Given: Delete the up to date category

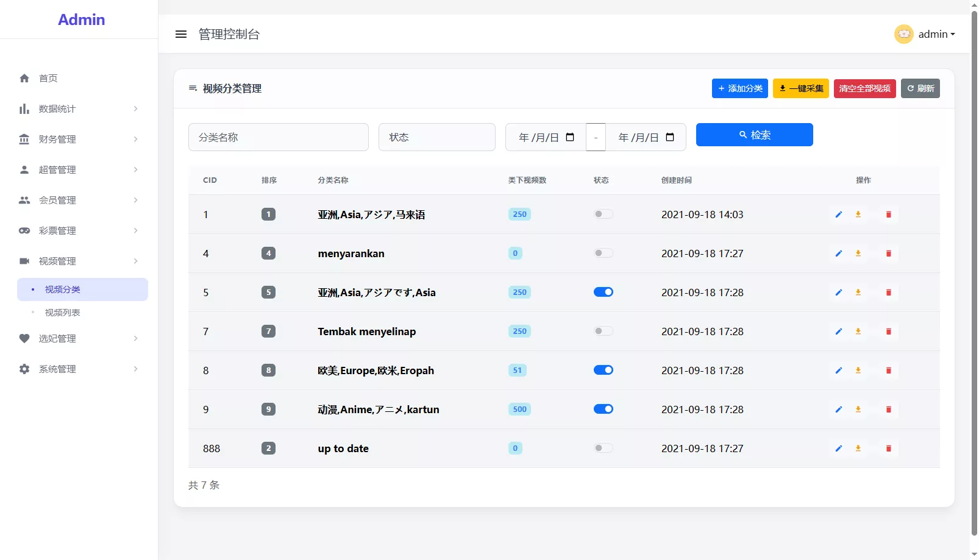Looking at the screenshot, I should pos(888,448).
